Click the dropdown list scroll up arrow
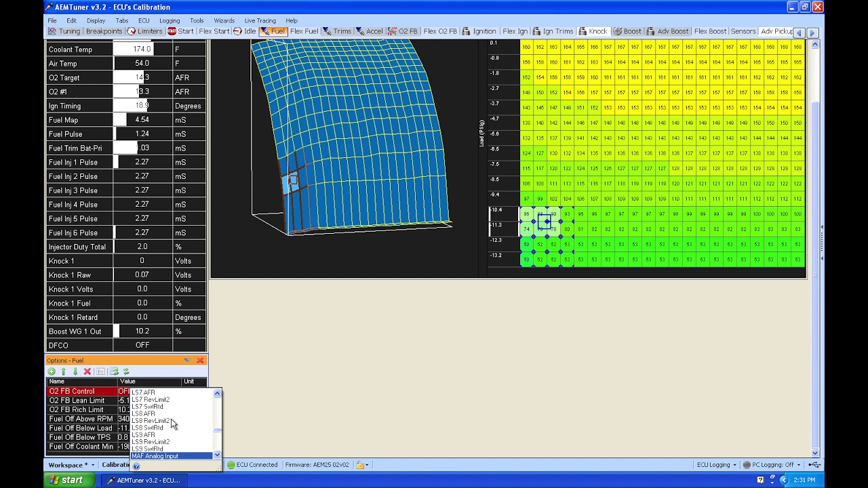 (217, 393)
